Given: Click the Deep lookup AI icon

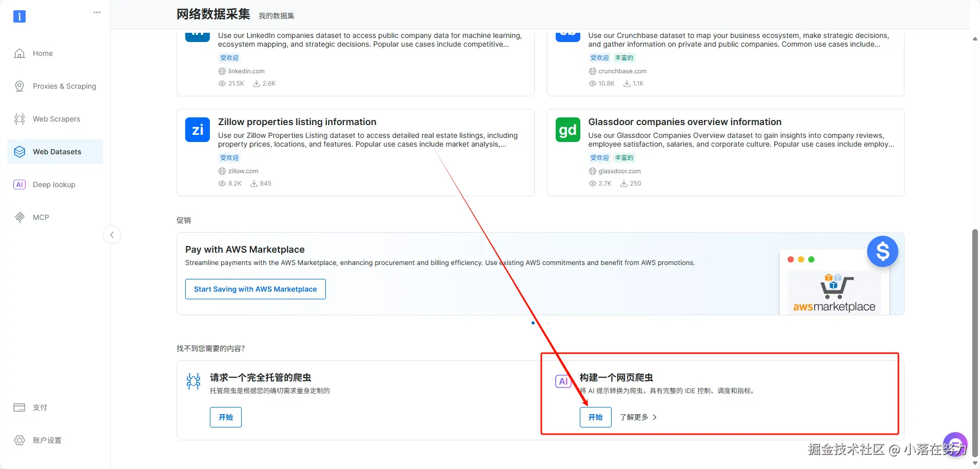Looking at the screenshot, I should pos(19,185).
